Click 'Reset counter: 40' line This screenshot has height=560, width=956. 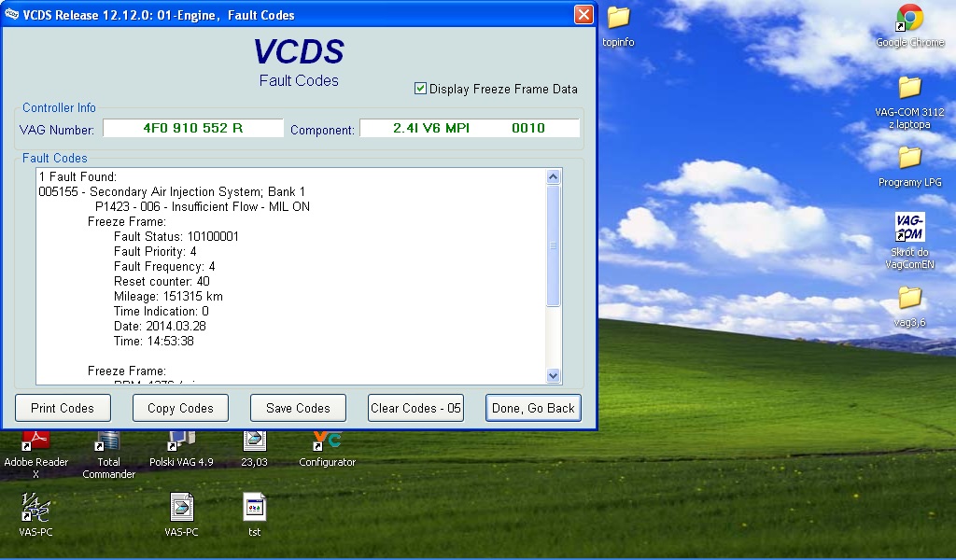[x=162, y=281]
